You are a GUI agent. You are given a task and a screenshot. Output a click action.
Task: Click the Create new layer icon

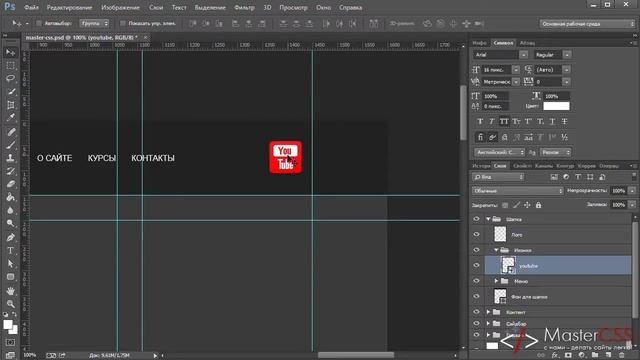[x=609, y=355]
